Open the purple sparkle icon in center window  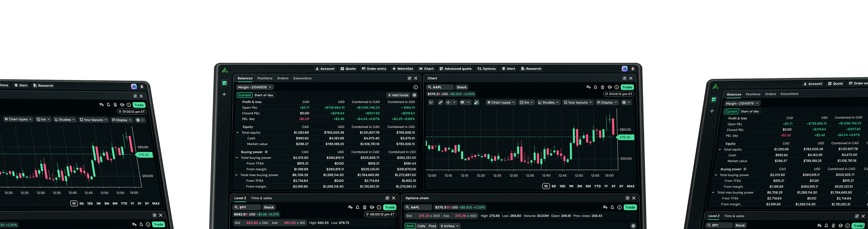[x=625, y=68]
